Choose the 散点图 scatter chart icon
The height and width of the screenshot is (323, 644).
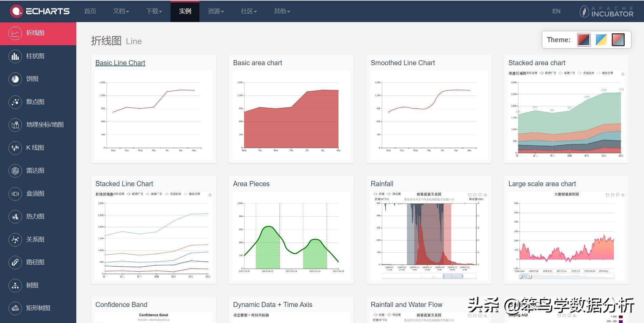(15, 102)
